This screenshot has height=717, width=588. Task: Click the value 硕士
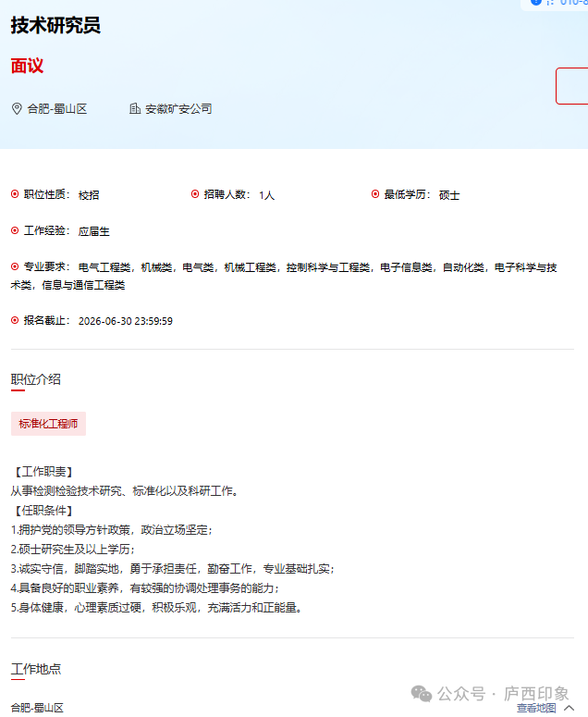click(x=449, y=195)
